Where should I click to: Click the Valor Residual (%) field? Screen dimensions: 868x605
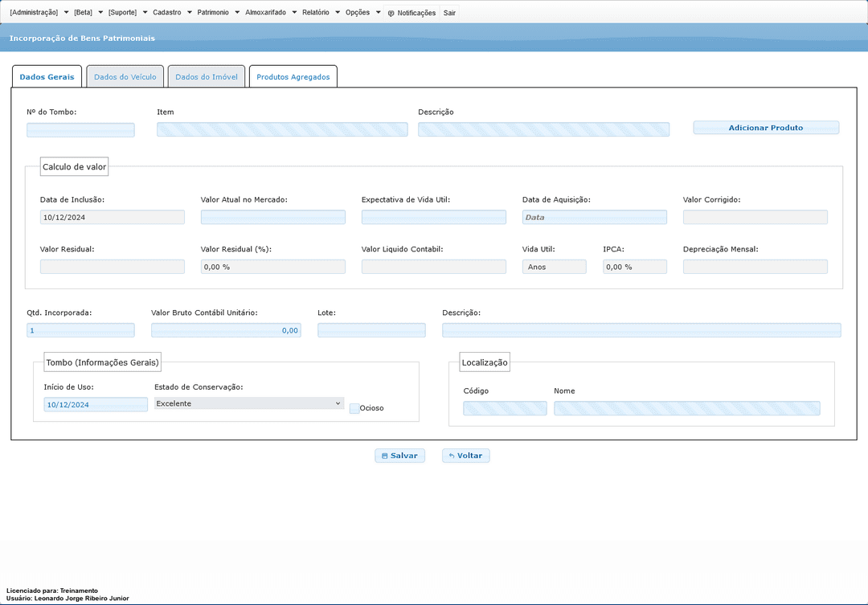pyautogui.click(x=273, y=267)
